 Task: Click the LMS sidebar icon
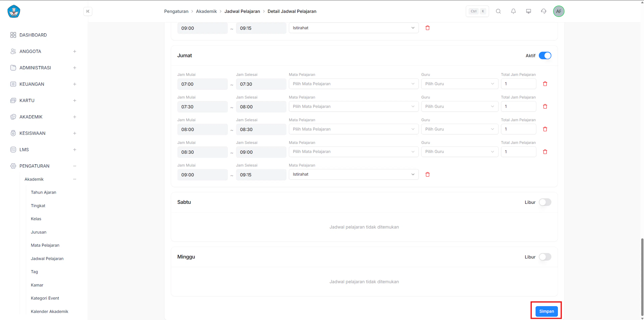click(13, 150)
